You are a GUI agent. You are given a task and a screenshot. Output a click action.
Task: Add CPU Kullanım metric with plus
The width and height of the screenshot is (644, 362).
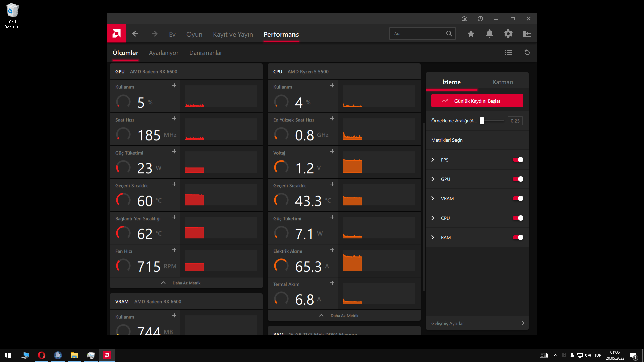pos(332,86)
